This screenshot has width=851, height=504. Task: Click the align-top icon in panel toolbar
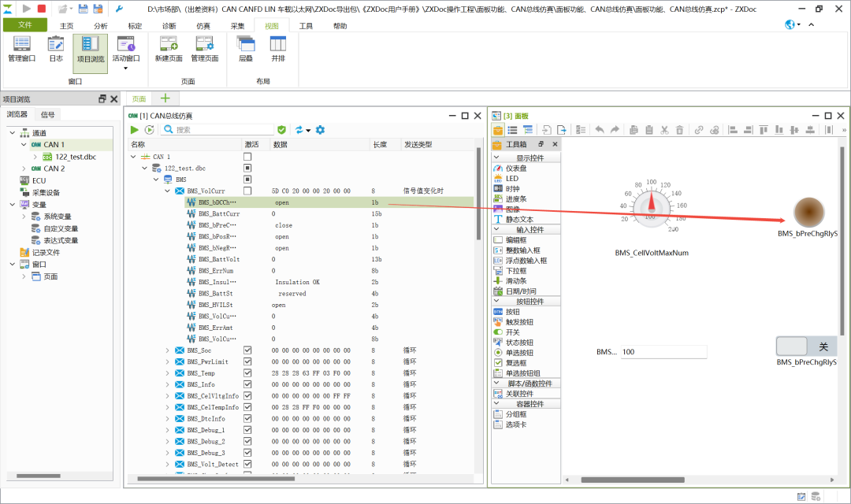[764, 130]
